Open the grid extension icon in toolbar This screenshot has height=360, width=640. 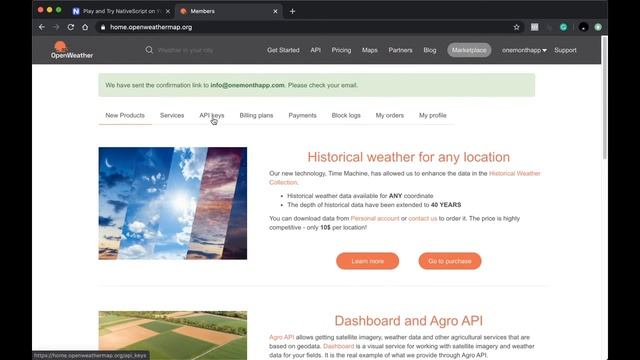pyautogui.click(x=534, y=27)
